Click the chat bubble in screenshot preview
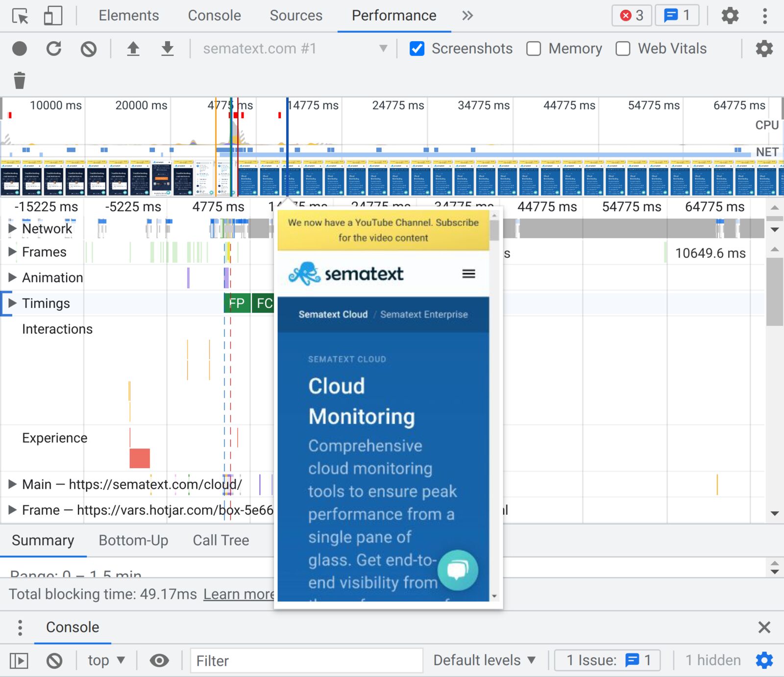The height and width of the screenshot is (677, 784). [x=458, y=570]
